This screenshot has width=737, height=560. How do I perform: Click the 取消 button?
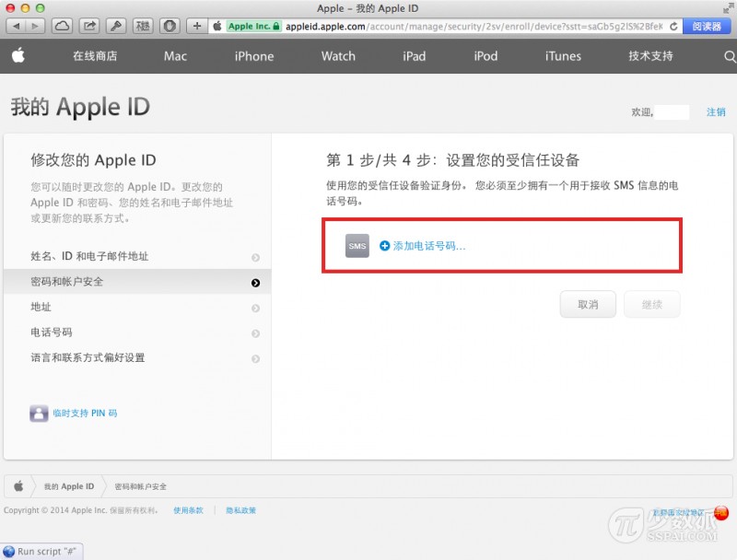(588, 305)
